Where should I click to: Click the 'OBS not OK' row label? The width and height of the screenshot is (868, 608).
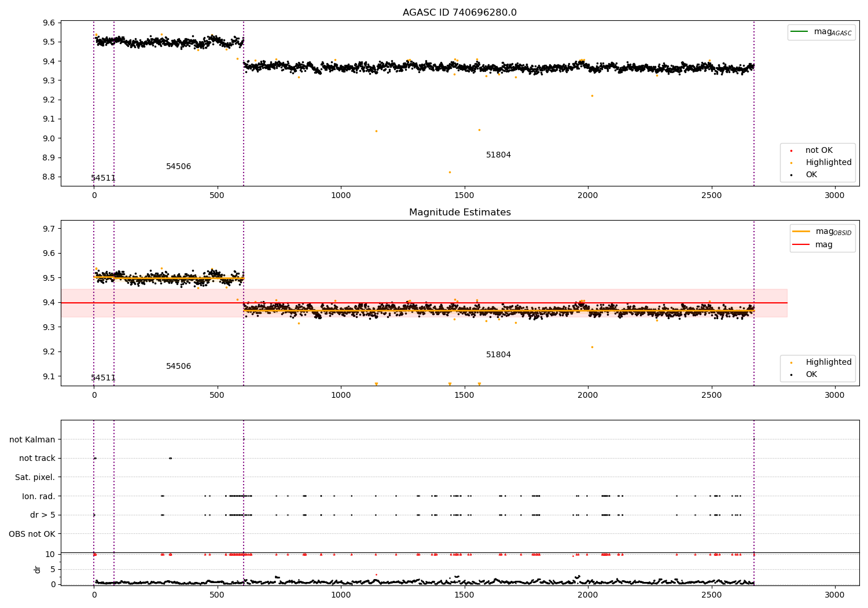click(x=32, y=534)
